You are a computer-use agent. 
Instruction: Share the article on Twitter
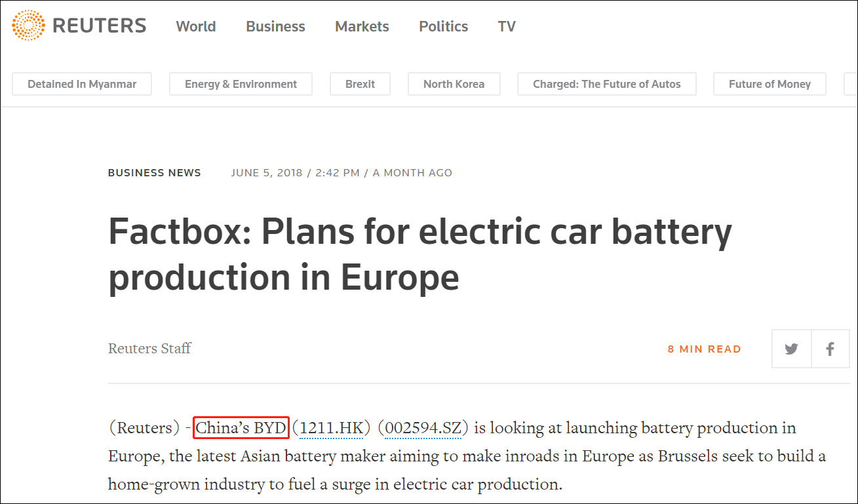791,349
